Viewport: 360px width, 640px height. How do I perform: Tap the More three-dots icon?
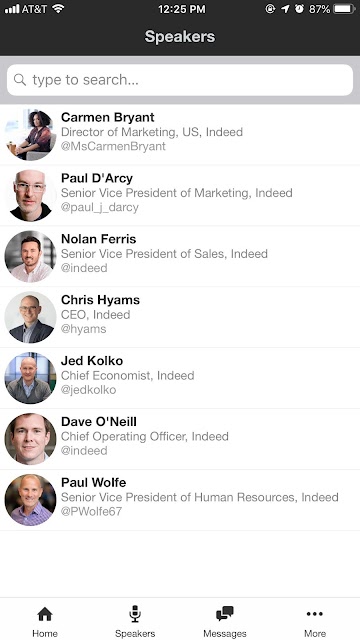315,613
